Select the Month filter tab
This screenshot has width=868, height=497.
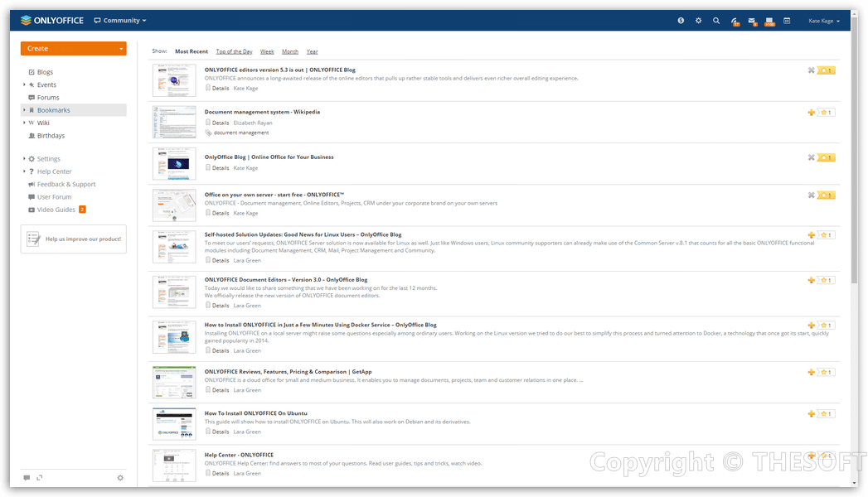290,51
